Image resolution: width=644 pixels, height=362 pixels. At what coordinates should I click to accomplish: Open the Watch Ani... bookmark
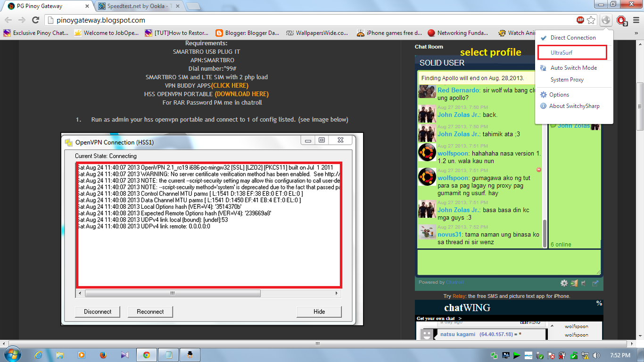coord(517,33)
